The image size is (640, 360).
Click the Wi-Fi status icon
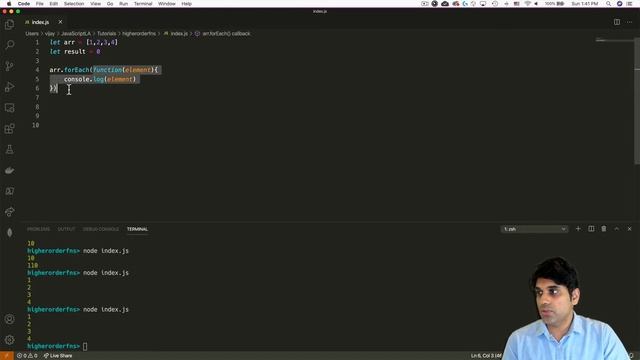click(527, 4)
